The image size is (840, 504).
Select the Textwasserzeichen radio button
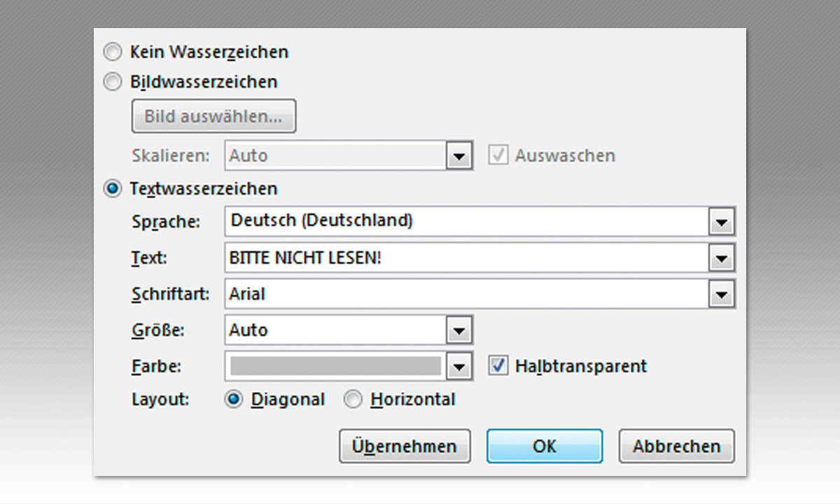[x=112, y=189]
